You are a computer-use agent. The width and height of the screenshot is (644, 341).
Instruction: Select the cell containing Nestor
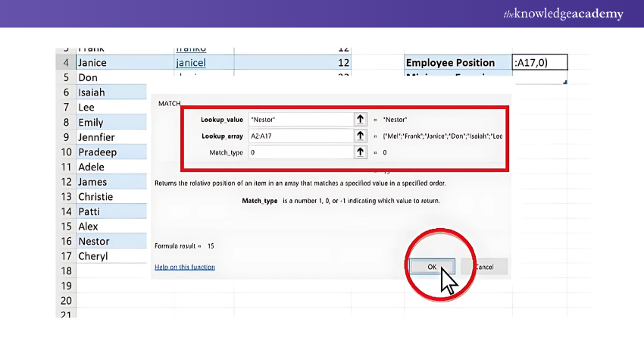click(110, 241)
